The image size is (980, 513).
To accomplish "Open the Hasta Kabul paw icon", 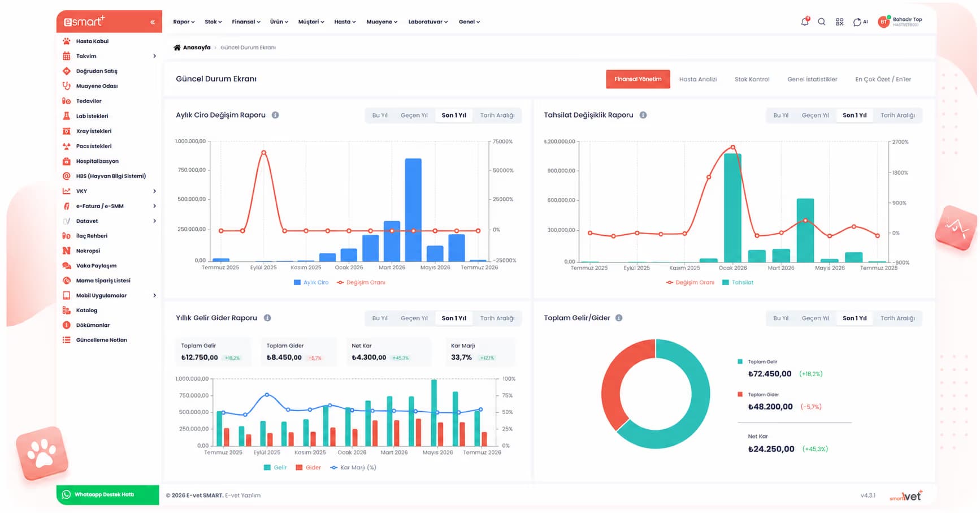I will pyautogui.click(x=67, y=41).
